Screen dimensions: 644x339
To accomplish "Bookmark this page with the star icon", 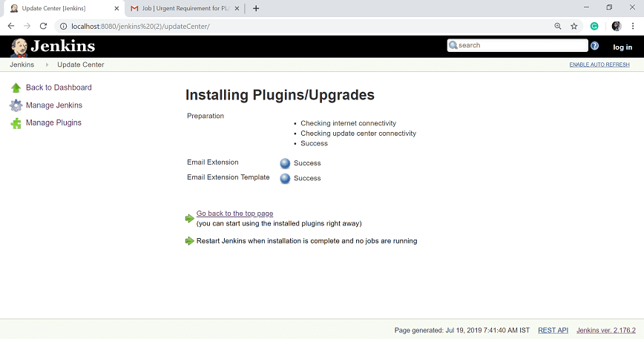I will (574, 26).
